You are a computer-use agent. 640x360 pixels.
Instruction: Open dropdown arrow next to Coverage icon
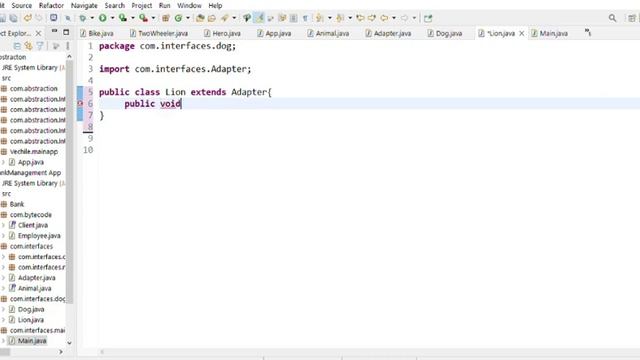[x=133, y=18]
